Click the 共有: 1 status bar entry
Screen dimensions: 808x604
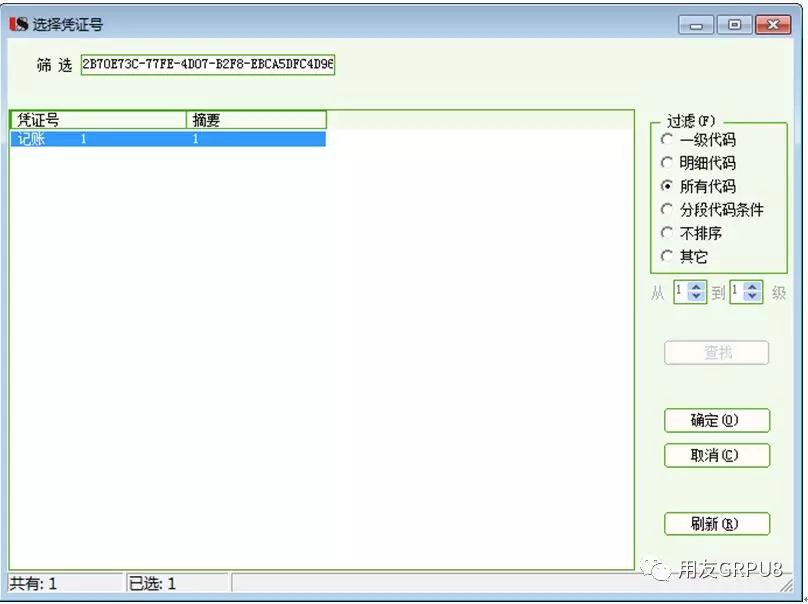(65, 583)
